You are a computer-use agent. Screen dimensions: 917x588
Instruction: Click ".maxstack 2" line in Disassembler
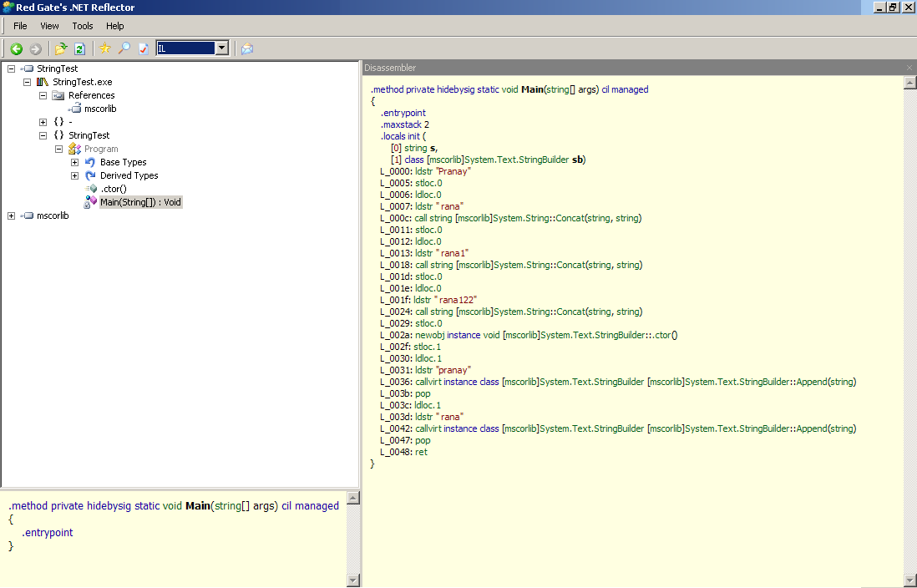(405, 124)
